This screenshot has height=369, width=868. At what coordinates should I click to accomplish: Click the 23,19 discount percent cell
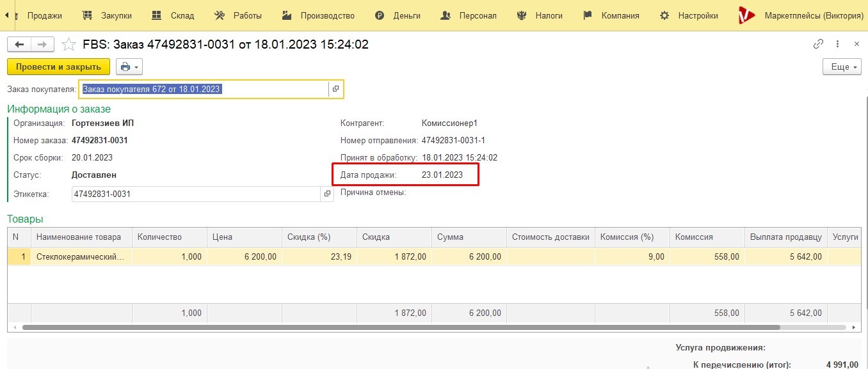(319, 256)
